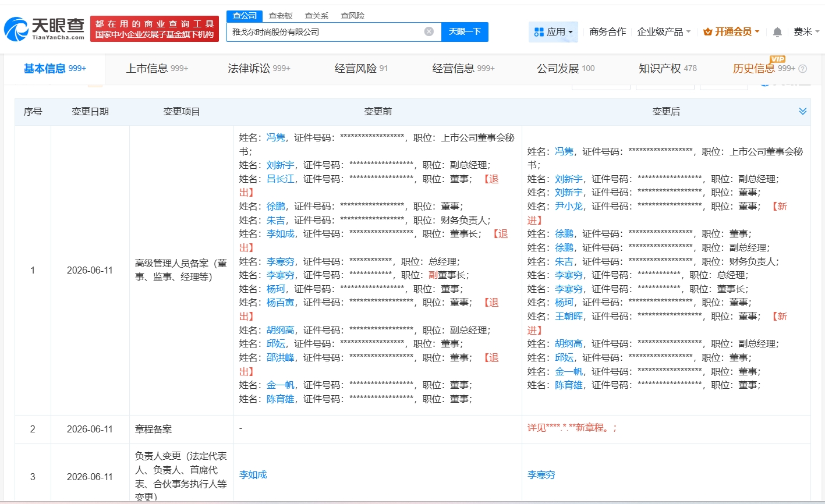The image size is (825, 504).
Task: Open 邵洪峰 profile link
Action: tap(281, 357)
